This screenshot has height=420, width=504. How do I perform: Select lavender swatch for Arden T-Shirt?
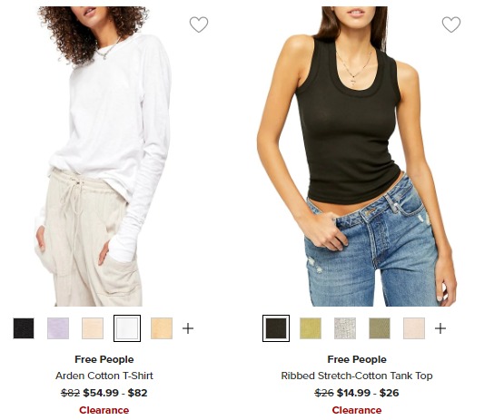(58, 328)
